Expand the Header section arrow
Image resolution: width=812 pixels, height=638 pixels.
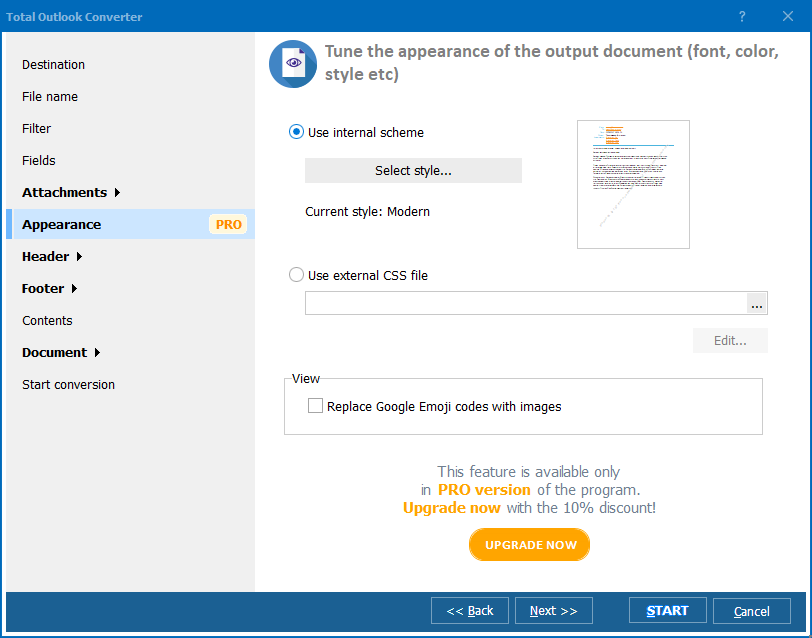click(x=79, y=257)
